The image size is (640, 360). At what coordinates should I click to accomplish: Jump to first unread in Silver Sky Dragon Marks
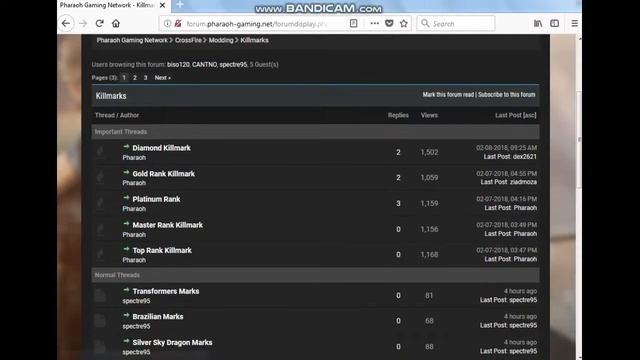coord(126,341)
